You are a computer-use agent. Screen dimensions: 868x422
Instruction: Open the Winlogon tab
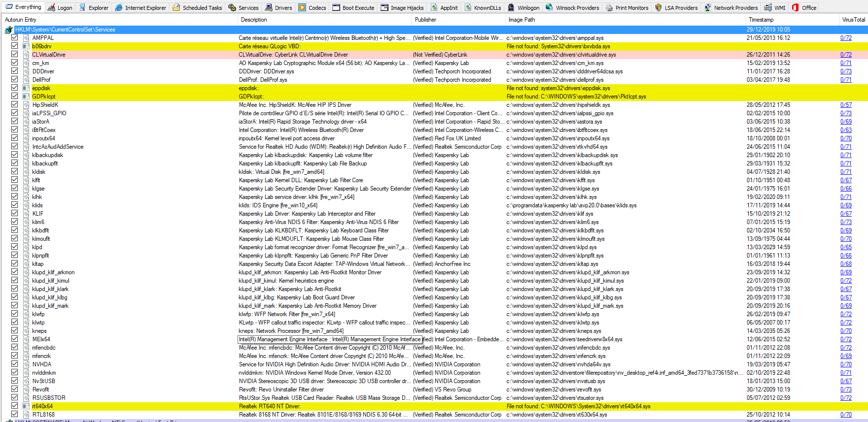523,7
